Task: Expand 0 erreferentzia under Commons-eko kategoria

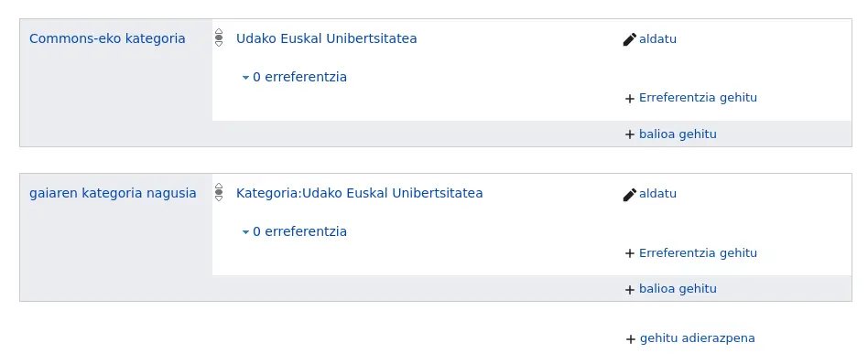Action: pos(295,77)
